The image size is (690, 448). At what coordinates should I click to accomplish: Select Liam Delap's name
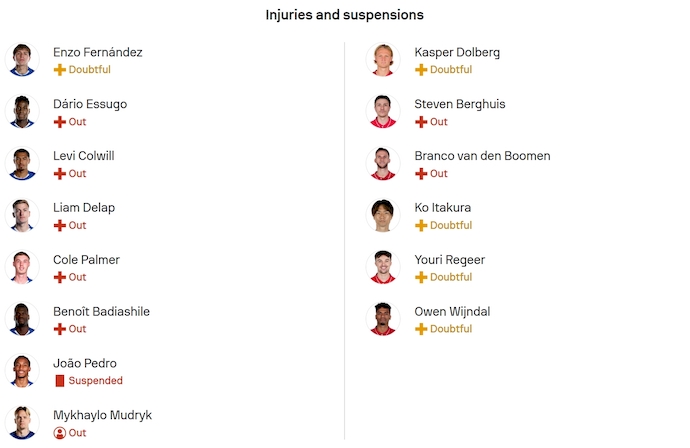pos(84,208)
